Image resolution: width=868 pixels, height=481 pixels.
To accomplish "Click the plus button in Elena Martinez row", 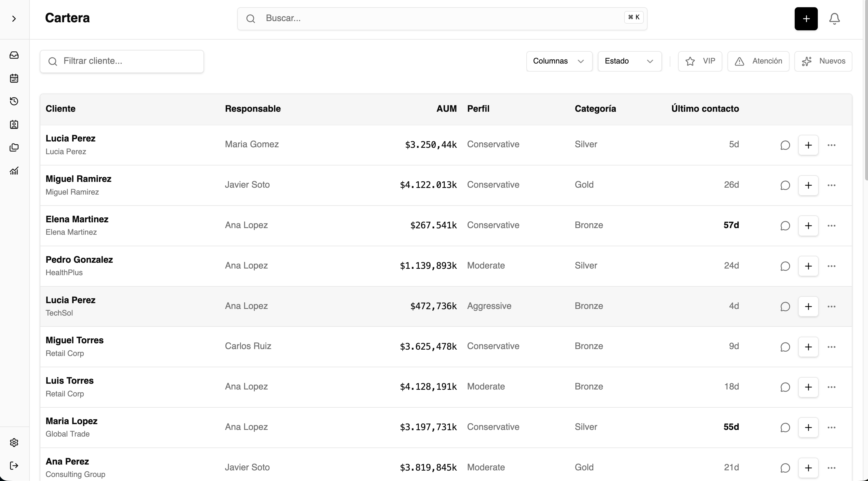I will [808, 225].
